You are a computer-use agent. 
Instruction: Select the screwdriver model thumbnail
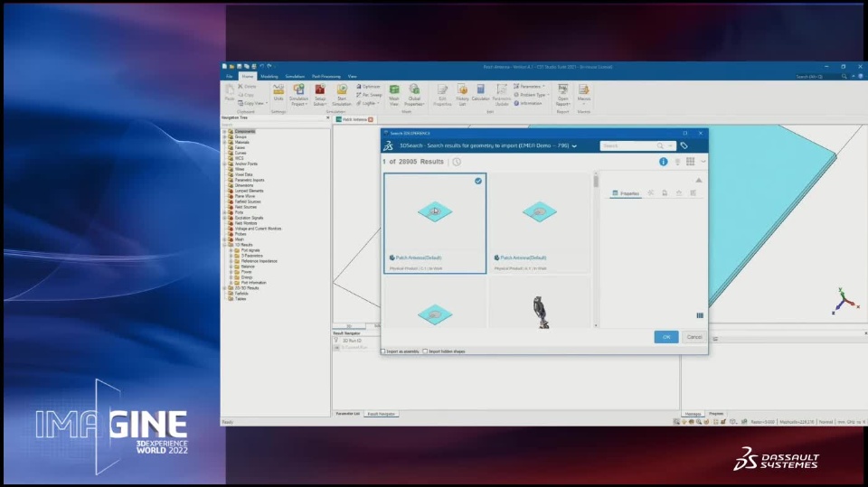click(541, 312)
